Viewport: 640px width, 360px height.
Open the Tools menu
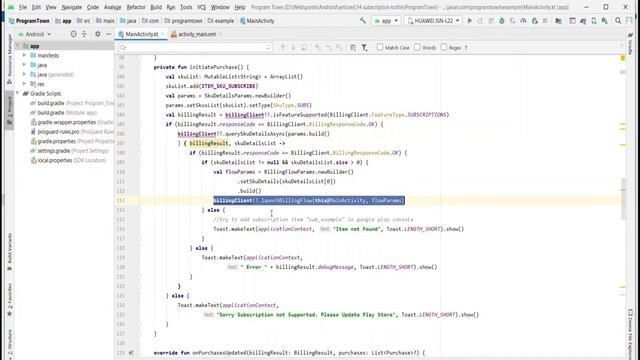[x=186, y=7]
